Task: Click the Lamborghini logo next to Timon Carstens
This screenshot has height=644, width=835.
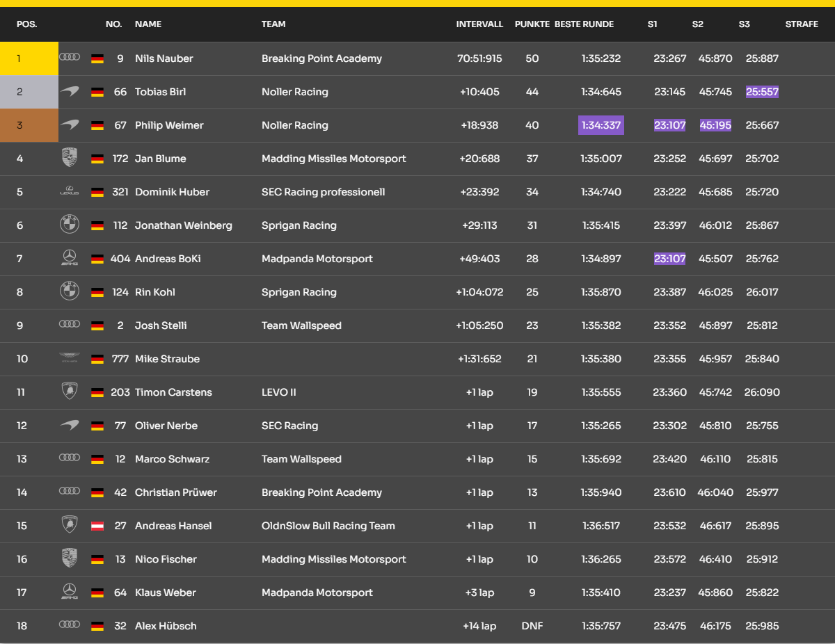Action: click(x=70, y=392)
